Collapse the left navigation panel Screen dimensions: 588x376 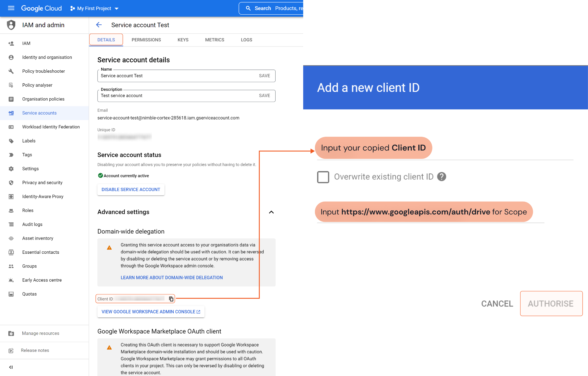coord(11,367)
